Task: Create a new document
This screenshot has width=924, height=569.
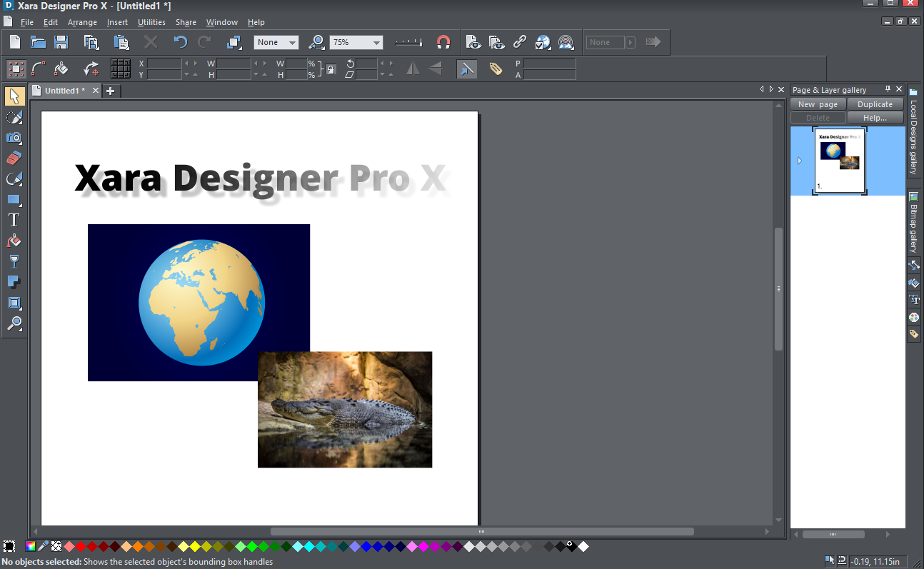Action: [x=15, y=42]
